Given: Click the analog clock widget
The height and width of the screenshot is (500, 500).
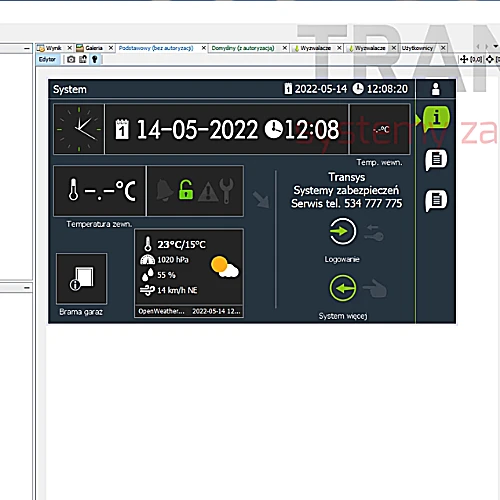Looking at the screenshot, I should click(x=79, y=129).
